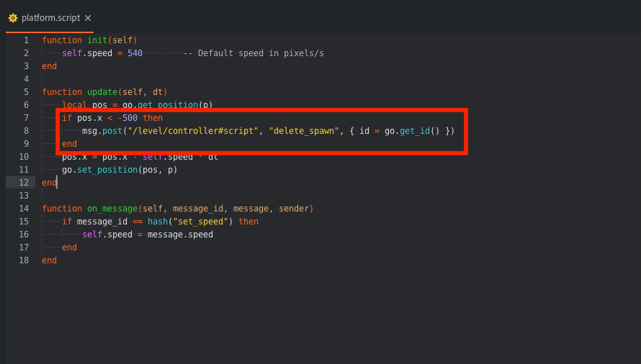Select the platform.script tab label

point(50,18)
